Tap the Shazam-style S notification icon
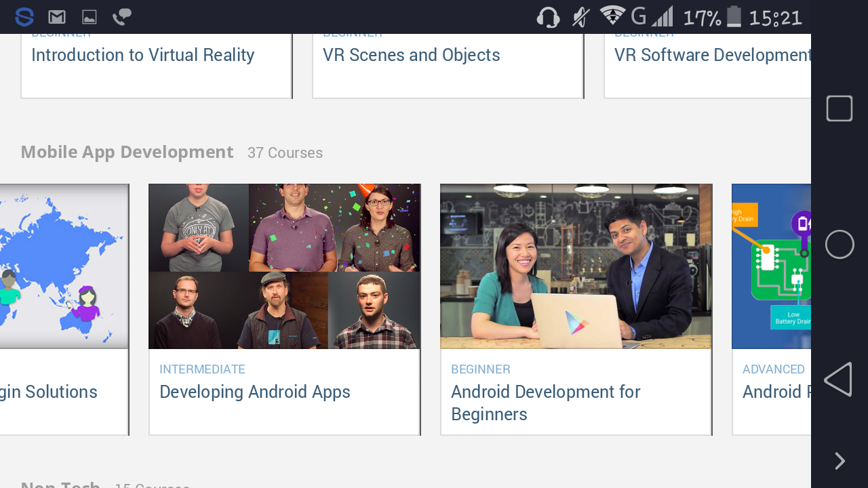Image resolution: width=868 pixels, height=488 pixels. pyautogui.click(x=24, y=17)
